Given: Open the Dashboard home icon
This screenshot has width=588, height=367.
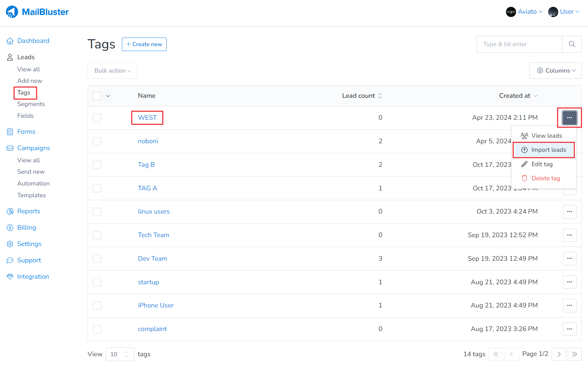Looking at the screenshot, I should pyautogui.click(x=10, y=41).
